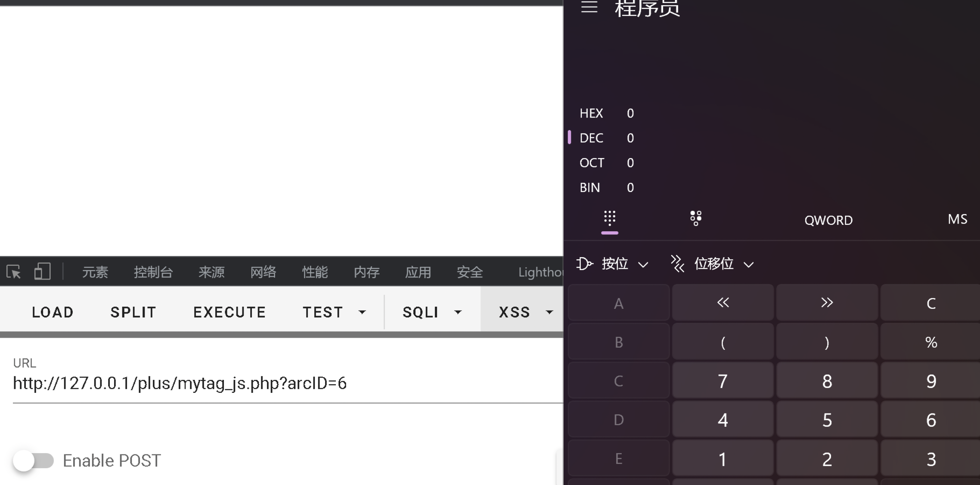
Task: Click the HackBar URL input field
Action: click(288, 383)
